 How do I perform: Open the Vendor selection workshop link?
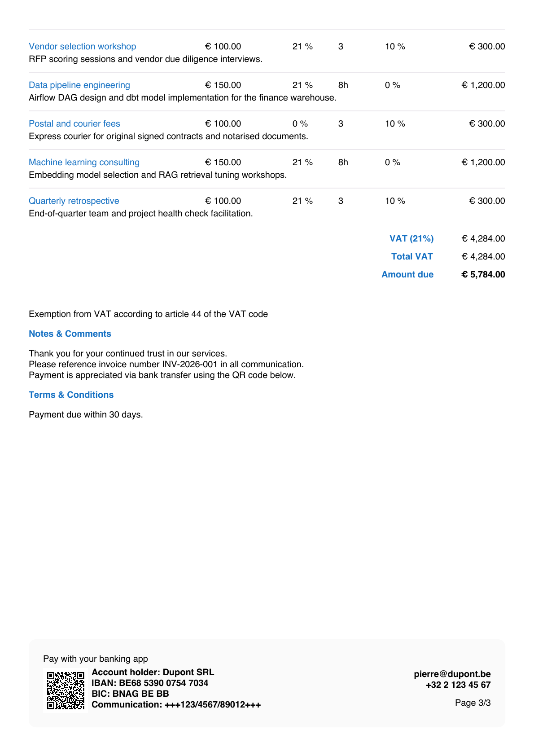tap(83, 46)
